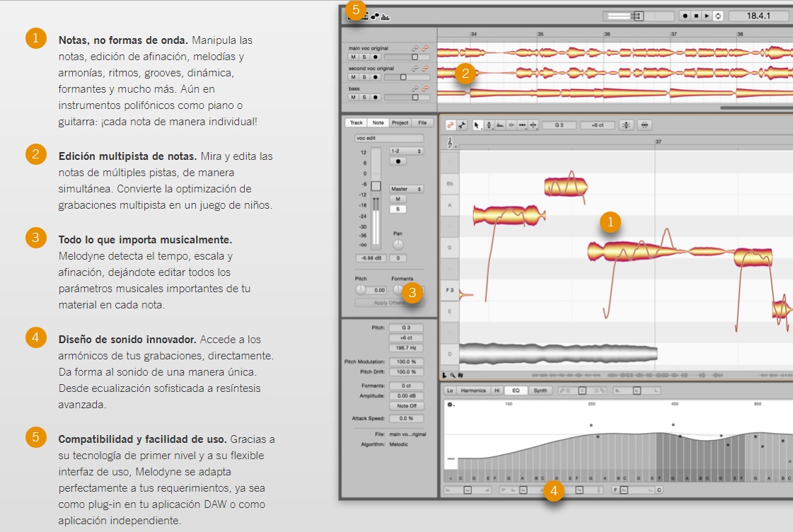Select the Synth tab in sound editor

click(x=540, y=391)
